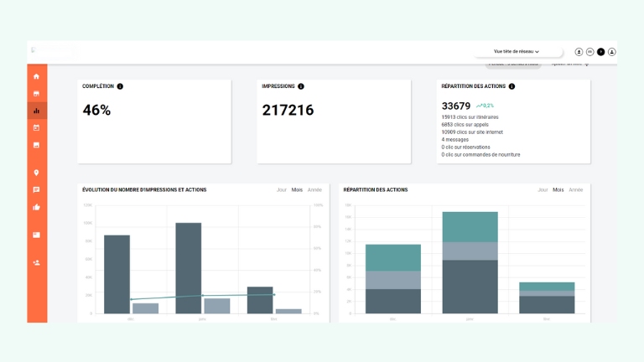Click the thumbs-up icon in sidebar
The height and width of the screenshot is (362, 644).
(x=36, y=207)
